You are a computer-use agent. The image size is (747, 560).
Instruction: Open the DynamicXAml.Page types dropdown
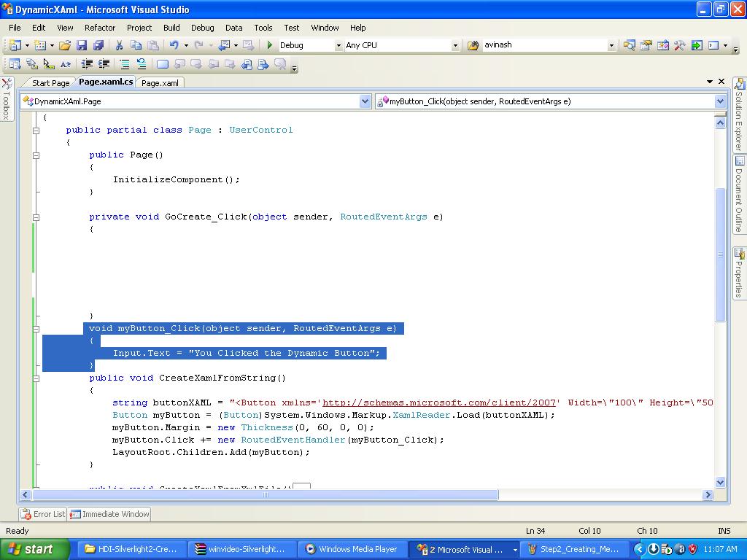(365, 101)
